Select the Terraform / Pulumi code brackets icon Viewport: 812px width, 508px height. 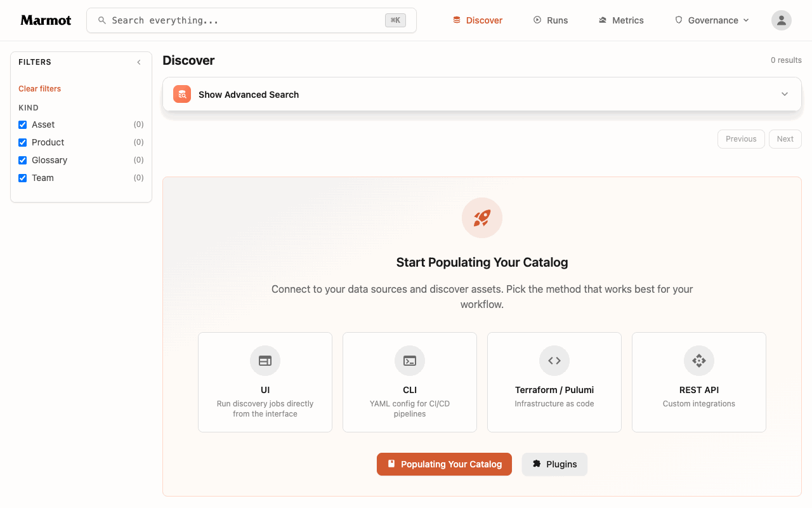554,361
